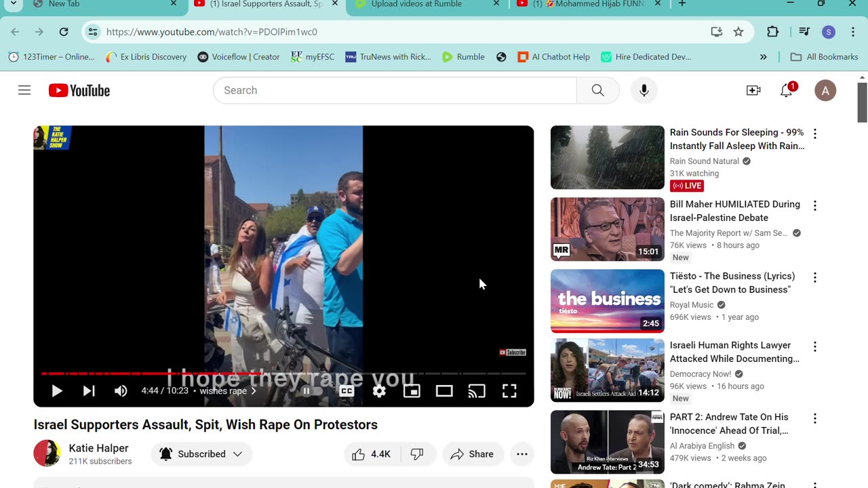This screenshot has height=488, width=868.
Task: Toggle theater mode
Action: pos(444,391)
